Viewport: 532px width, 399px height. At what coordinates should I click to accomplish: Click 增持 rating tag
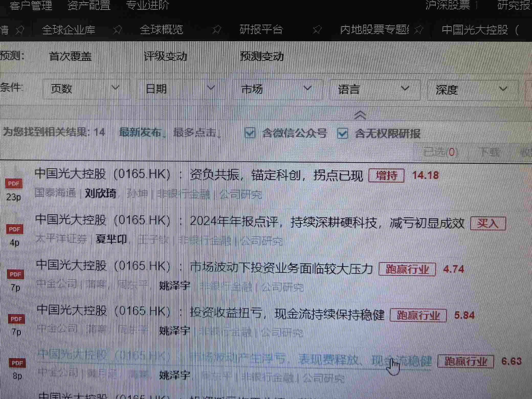pyautogui.click(x=386, y=175)
